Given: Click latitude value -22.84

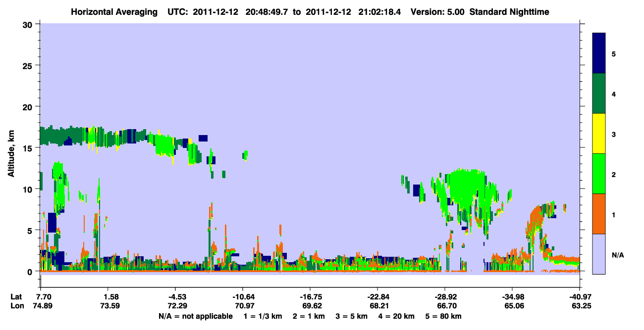Looking at the screenshot, I should [x=377, y=297].
